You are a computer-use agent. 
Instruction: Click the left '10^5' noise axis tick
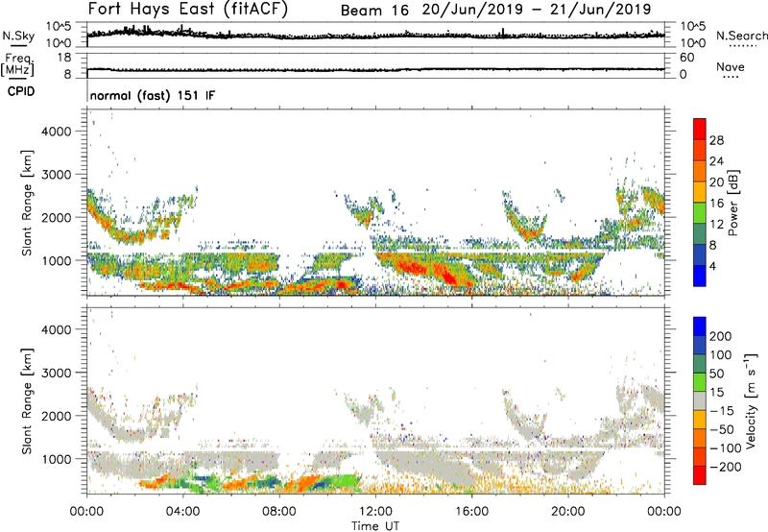(x=59, y=27)
